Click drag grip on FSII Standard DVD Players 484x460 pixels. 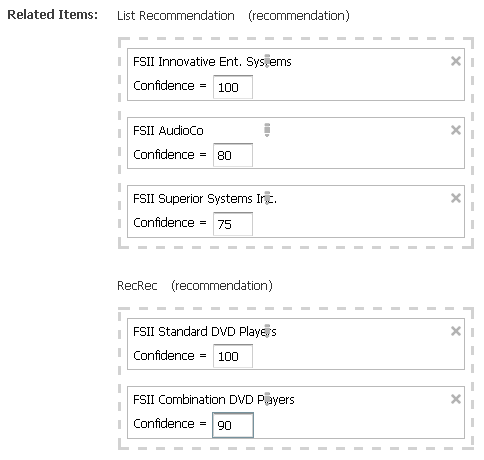tap(267, 331)
